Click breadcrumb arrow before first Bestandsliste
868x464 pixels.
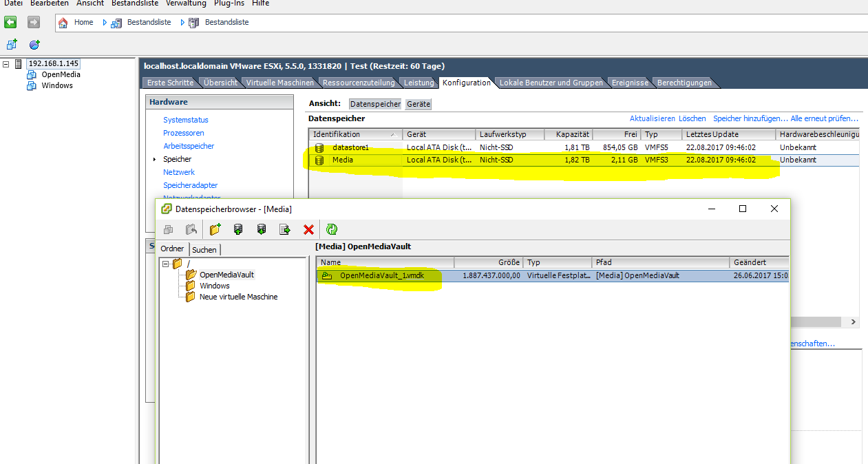(x=105, y=23)
